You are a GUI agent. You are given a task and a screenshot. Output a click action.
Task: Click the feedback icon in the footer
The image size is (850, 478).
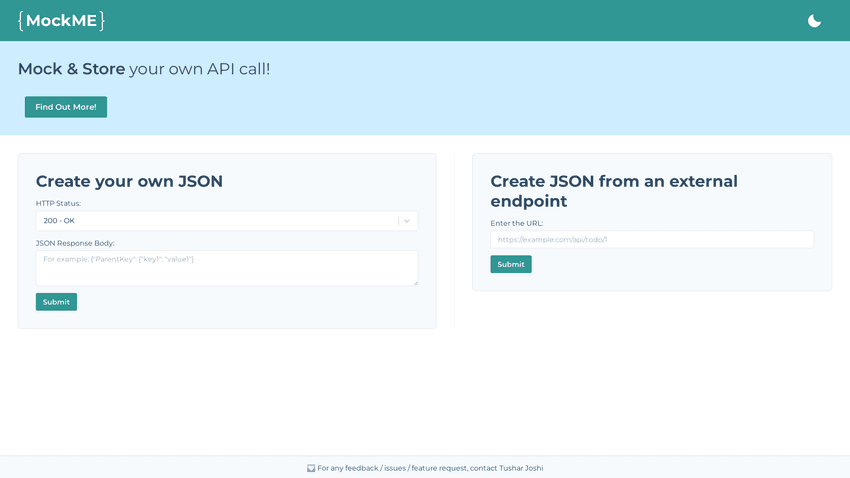click(x=311, y=468)
